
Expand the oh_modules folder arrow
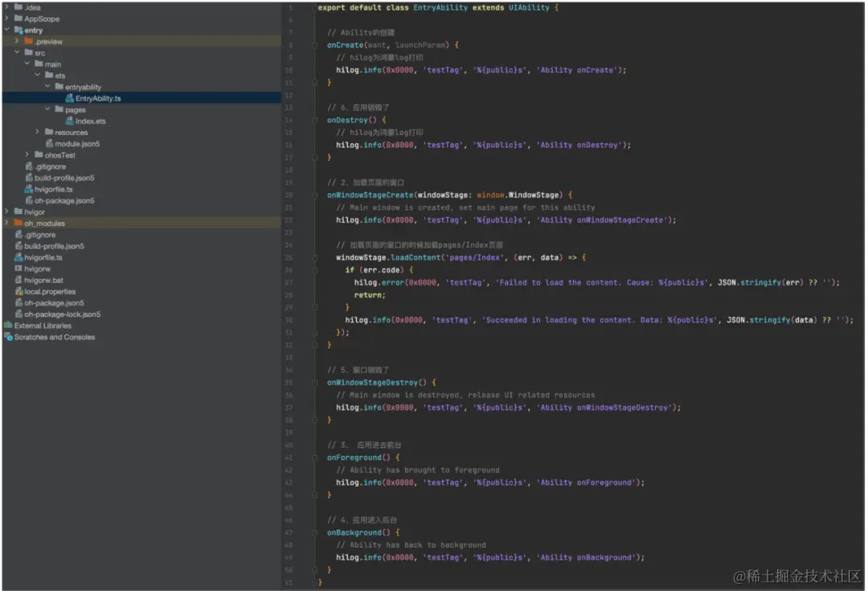(6, 223)
